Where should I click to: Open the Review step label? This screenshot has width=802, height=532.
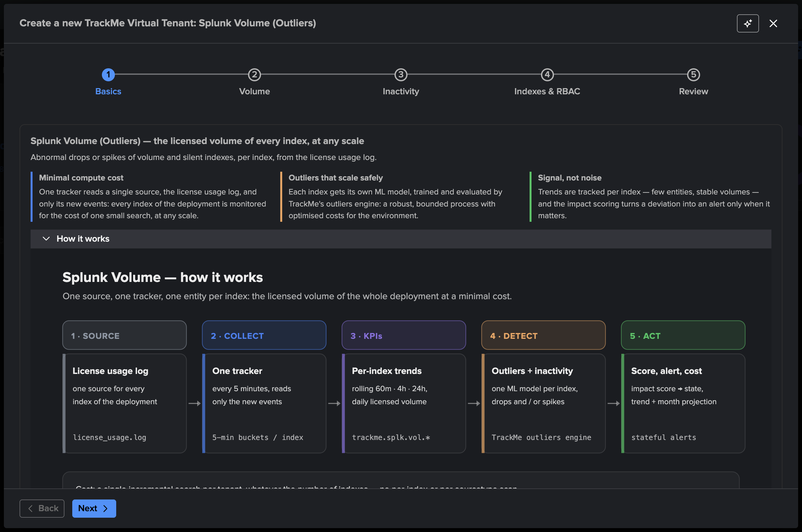click(693, 91)
